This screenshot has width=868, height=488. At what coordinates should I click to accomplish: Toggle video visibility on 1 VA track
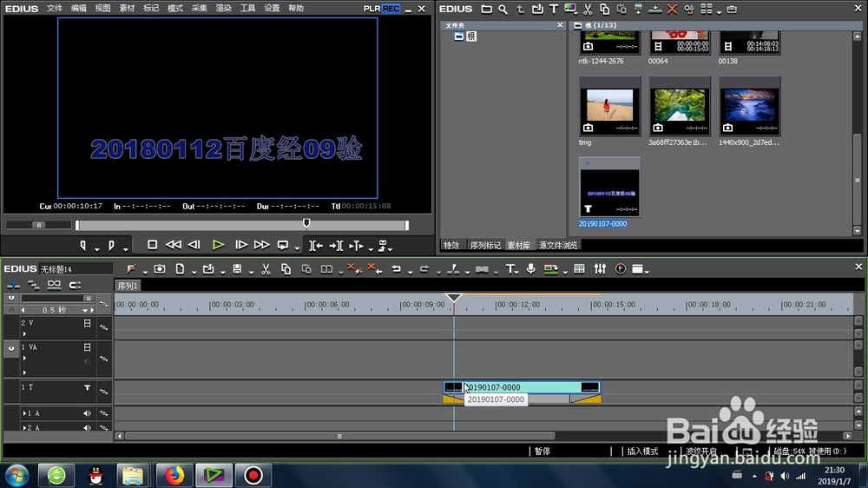coord(87,346)
